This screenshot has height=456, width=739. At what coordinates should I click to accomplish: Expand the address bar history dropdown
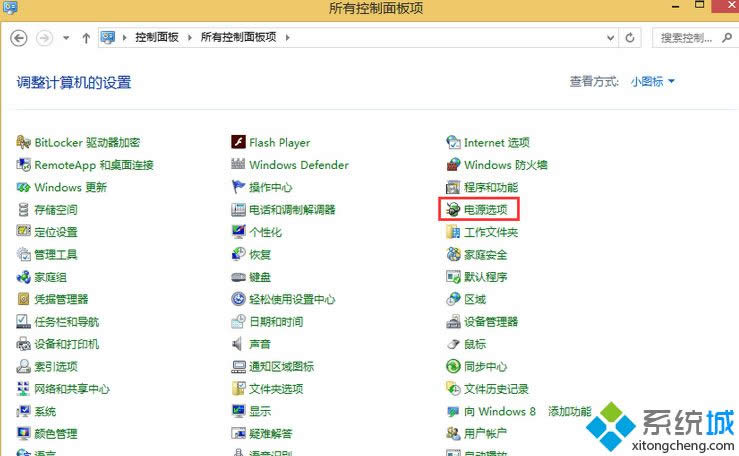[x=612, y=37]
